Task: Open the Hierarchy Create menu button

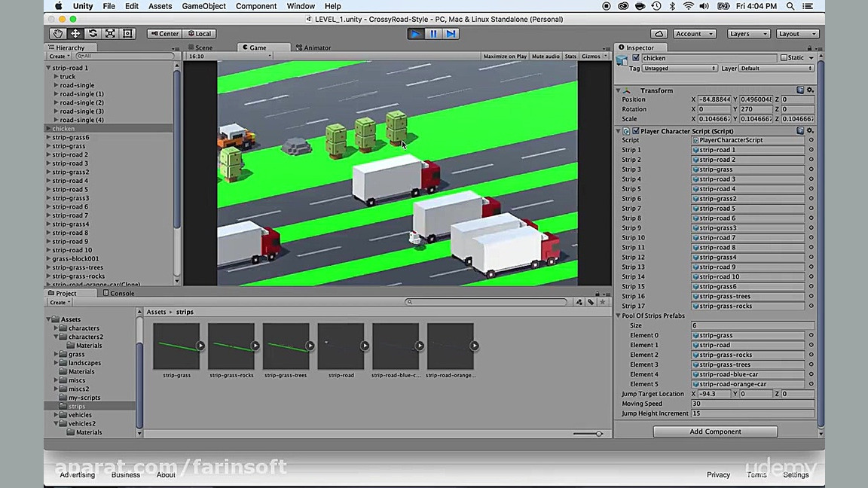Action: [60, 56]
